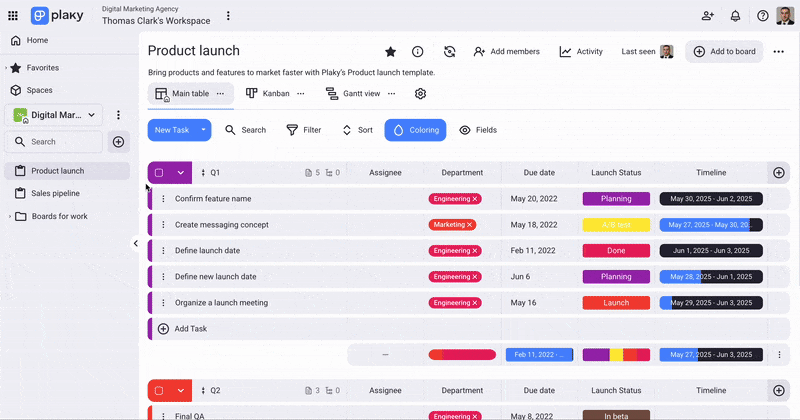
Task: Switch to the Kanban view tab
Action: (268, 94)
